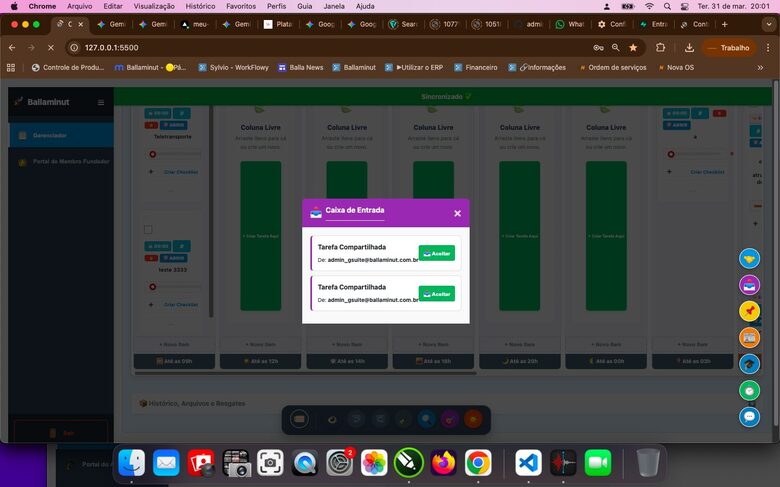Image resolution: width=780 pixels, height=487 pixels.
Task: Open the Histórico menu in menu bar
Action: pyautogui.click(x=199, y=6)
